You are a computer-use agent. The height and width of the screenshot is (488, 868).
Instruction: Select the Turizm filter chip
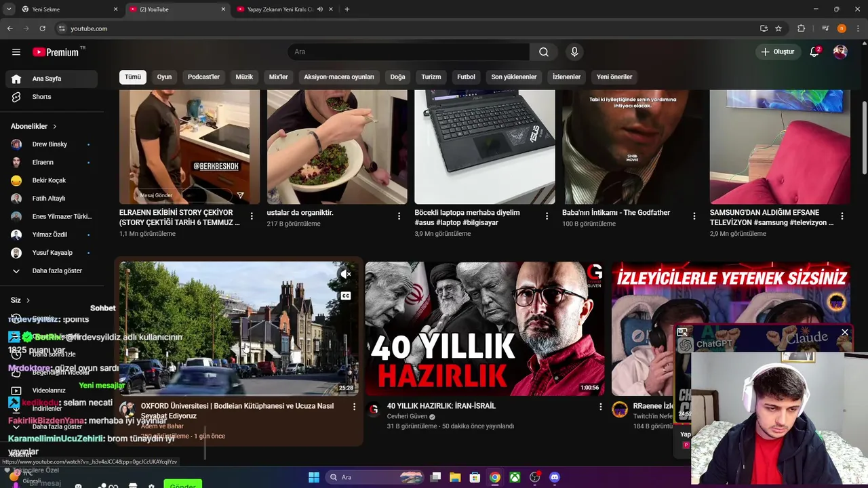431,77
